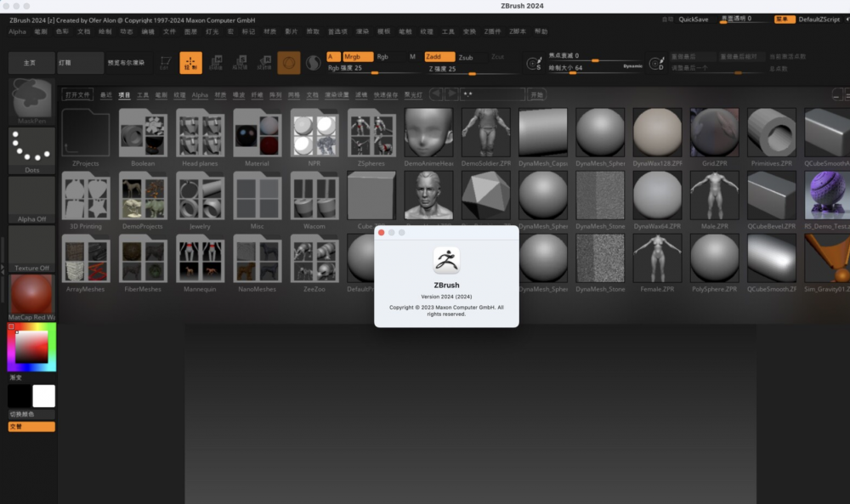Enable Zsub sculpting mode
850x504 pixels.
tap(466, 57)
